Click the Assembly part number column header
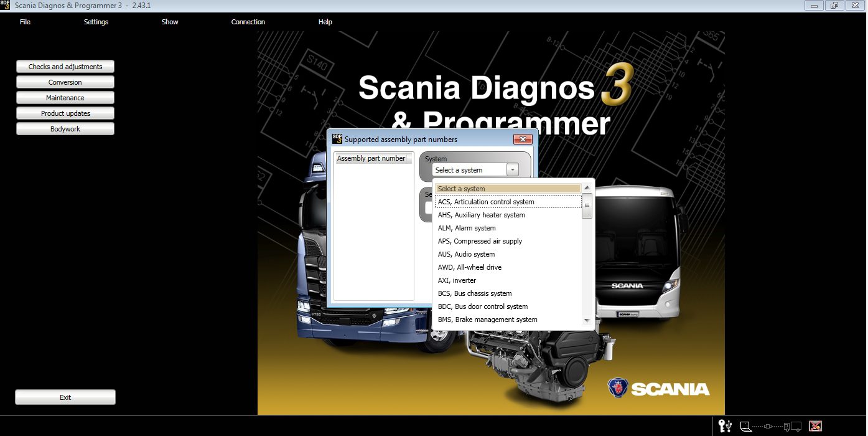This screenshot has height=436, width=868. pyautogui.click(x=373, y=158)
